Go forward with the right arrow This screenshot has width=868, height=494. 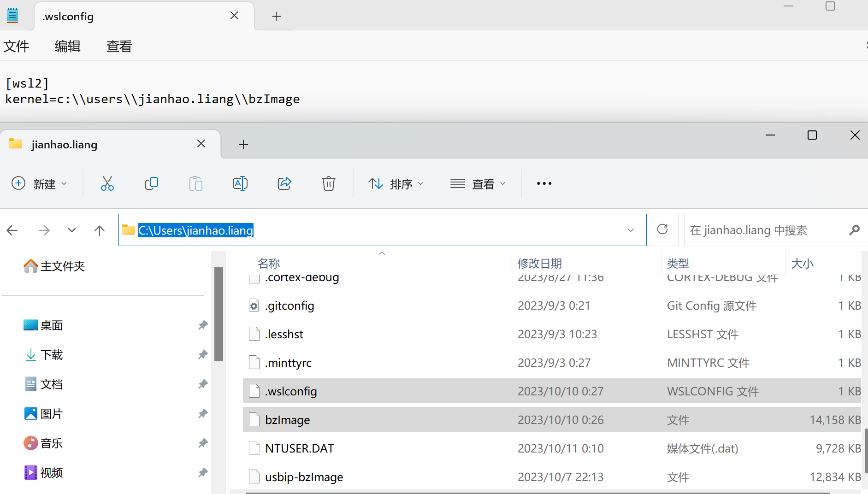(44, 230)
